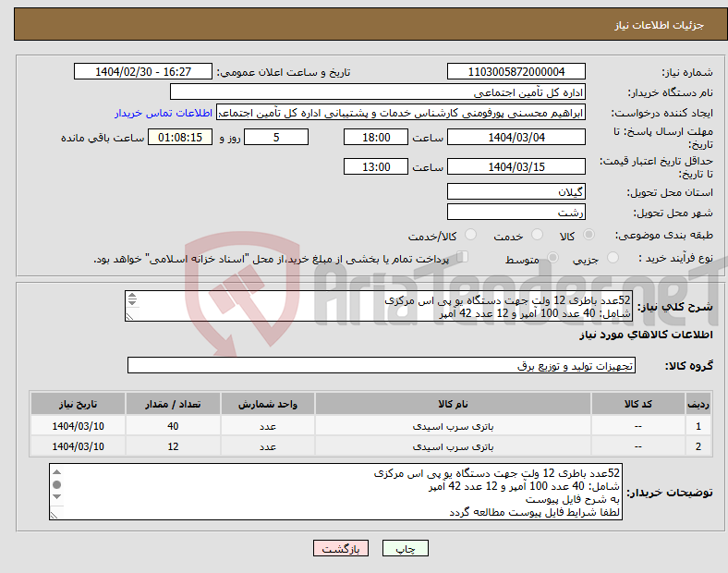728x573 pixels.
Task: Click باتری سرب اسیدی in row 1
Action: (x=453, y=426)
